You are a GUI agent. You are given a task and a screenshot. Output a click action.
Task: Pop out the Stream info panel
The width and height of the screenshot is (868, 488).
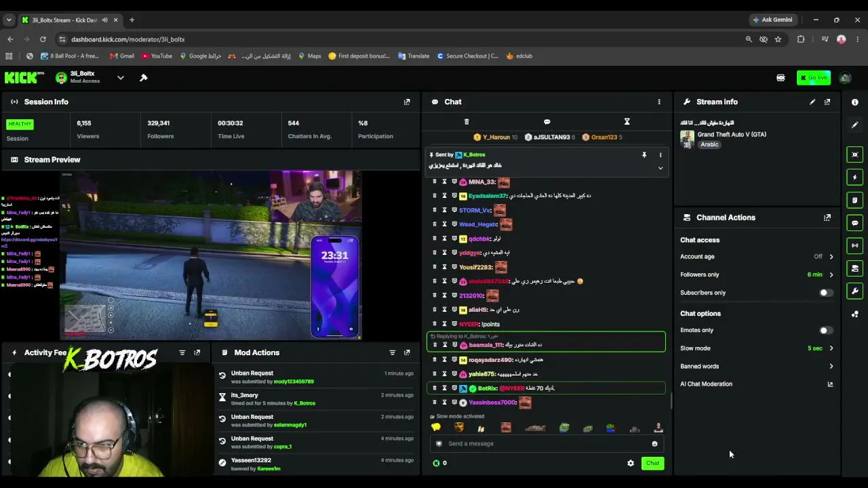pyautogui.click(x=827, y=102)
